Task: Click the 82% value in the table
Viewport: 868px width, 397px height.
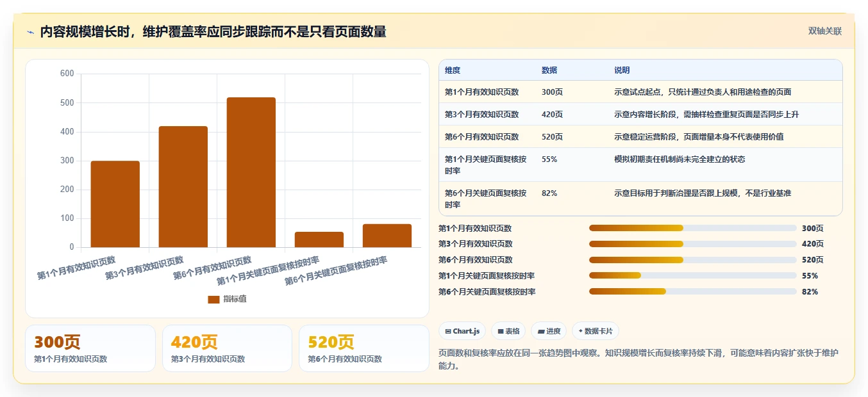Action: pyautogui.click(x=549, y=193)
